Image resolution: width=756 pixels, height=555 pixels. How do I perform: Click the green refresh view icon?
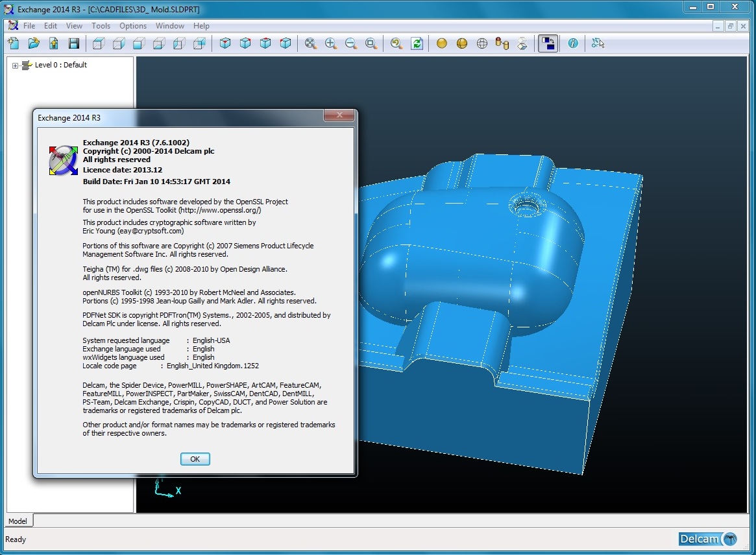(417, 43)
